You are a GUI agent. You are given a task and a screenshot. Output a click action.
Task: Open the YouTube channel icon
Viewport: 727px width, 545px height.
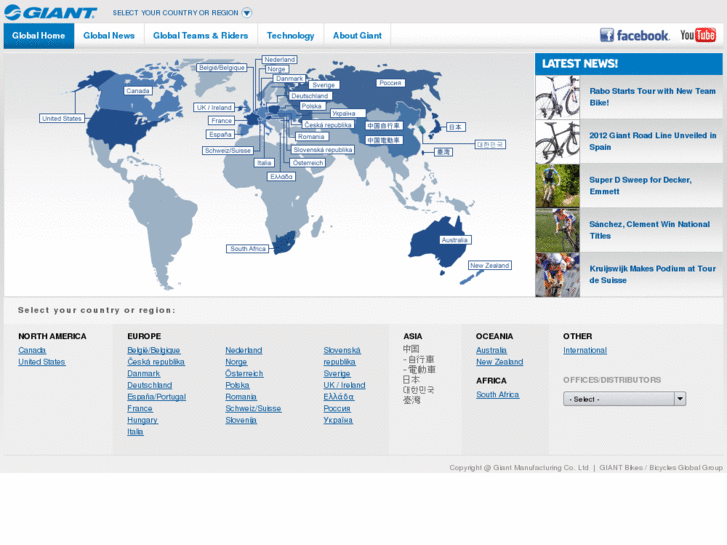[698, 35]
